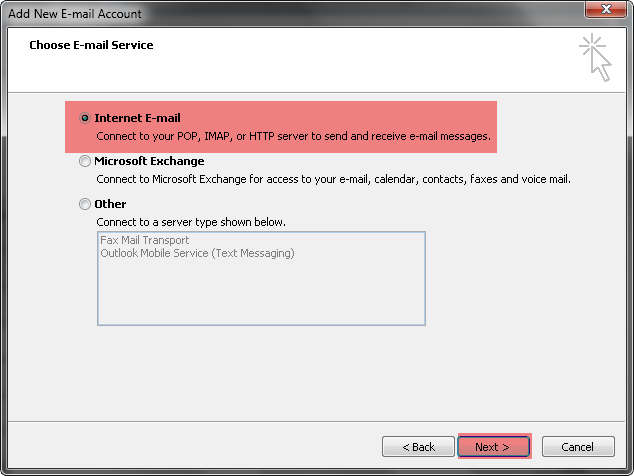Return to previous page with Back

[418, 446]
